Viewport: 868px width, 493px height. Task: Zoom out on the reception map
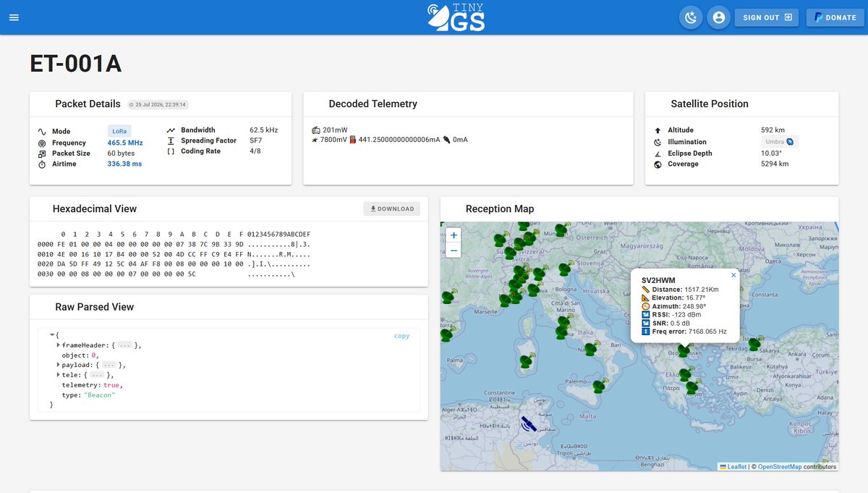click(454, 250)
